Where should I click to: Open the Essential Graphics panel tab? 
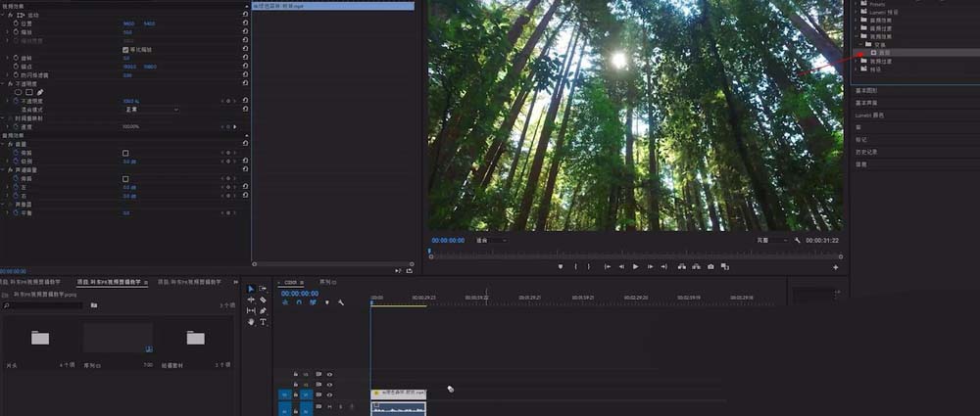[866, 91]
